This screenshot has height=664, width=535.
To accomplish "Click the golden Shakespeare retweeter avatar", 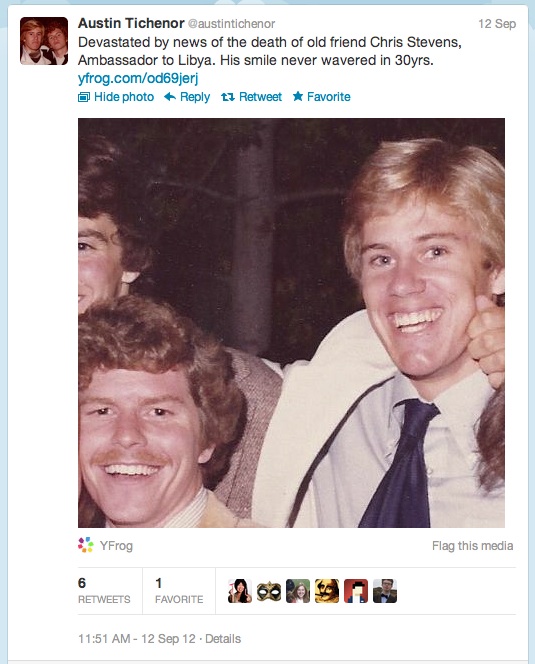I will point(327,591).
